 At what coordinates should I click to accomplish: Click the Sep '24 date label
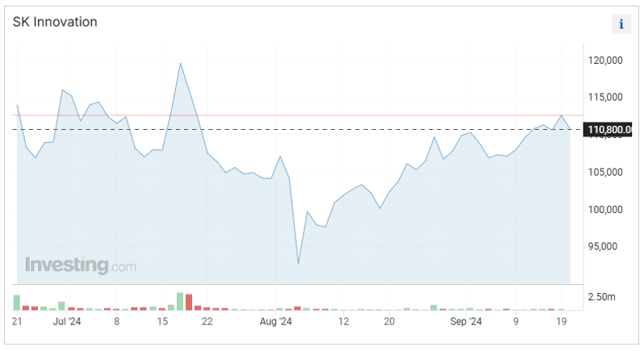(x=465, y=321)
